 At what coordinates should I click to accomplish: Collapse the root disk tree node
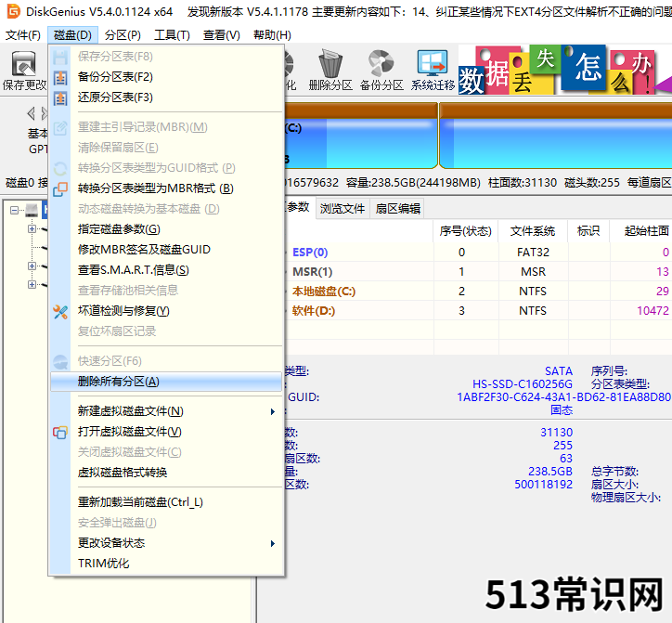tap(15, 210)
